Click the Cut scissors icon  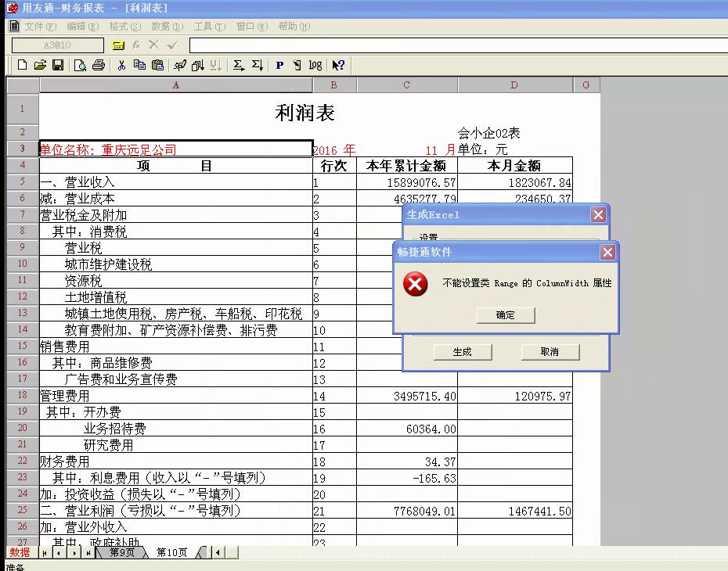[x=121, y=66]
